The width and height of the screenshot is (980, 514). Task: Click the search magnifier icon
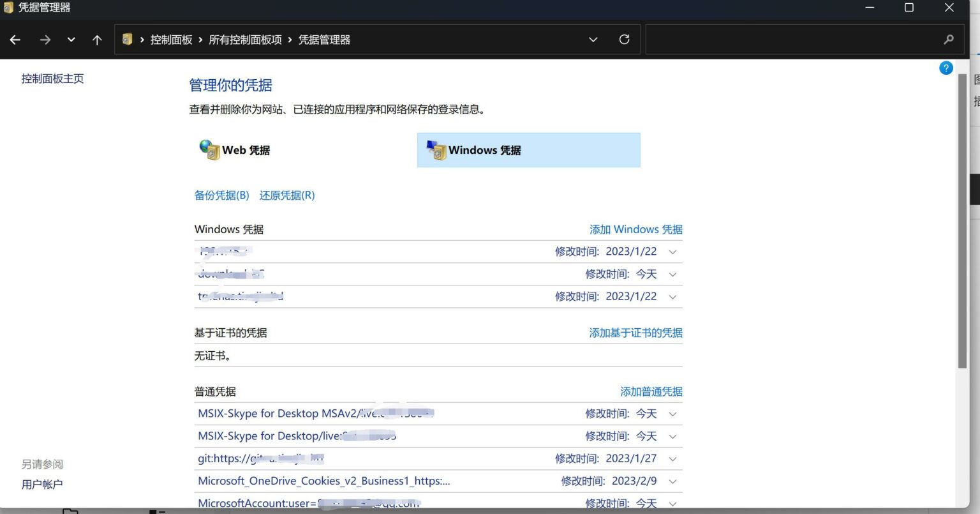coord(948,39)
